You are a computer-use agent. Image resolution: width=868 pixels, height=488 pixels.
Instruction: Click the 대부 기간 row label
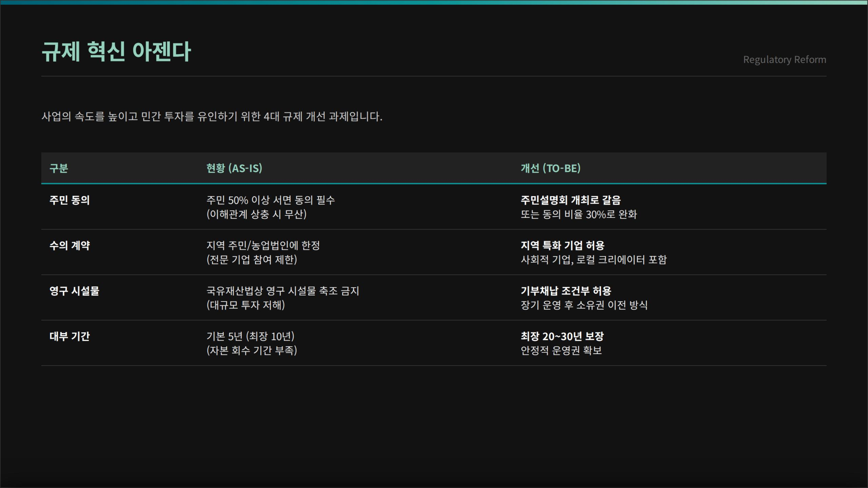(69, 336)
